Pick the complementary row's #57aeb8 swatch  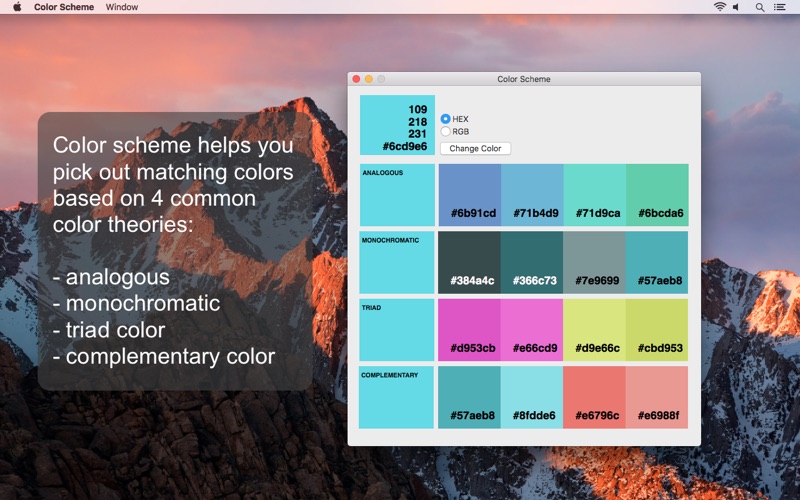tap(469, 397)
